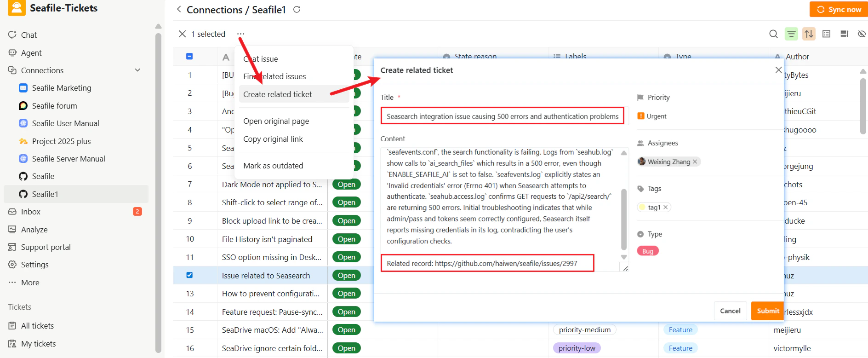Open the search tool icon
The image size is (868, 358).
tap(774, 34)
